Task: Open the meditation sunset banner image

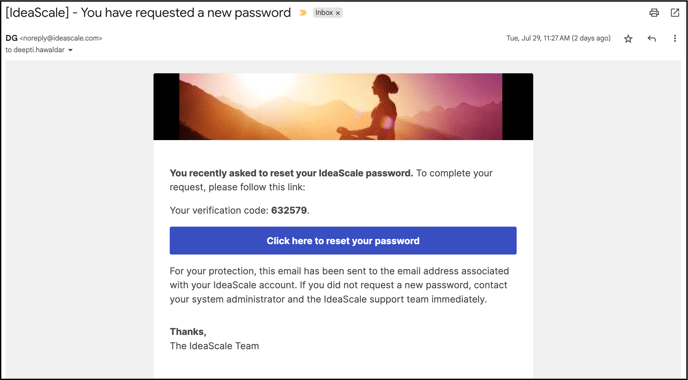Action: point(343,107)
